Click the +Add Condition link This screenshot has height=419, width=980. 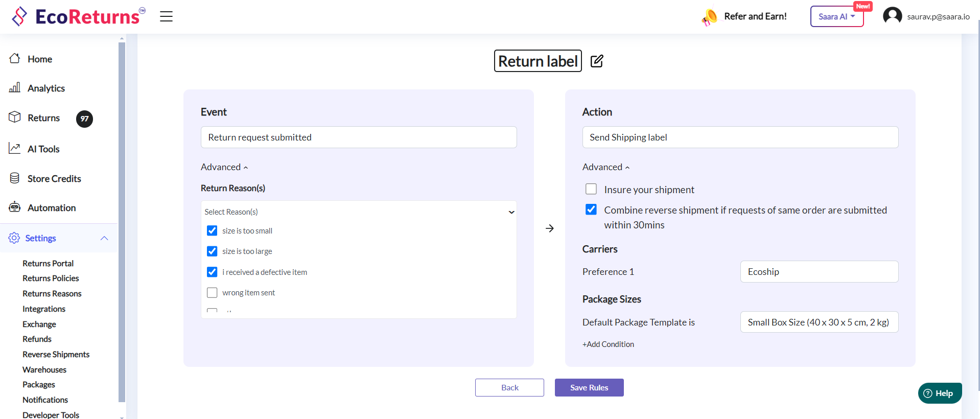pyautogui.click(x=608, y=344)
